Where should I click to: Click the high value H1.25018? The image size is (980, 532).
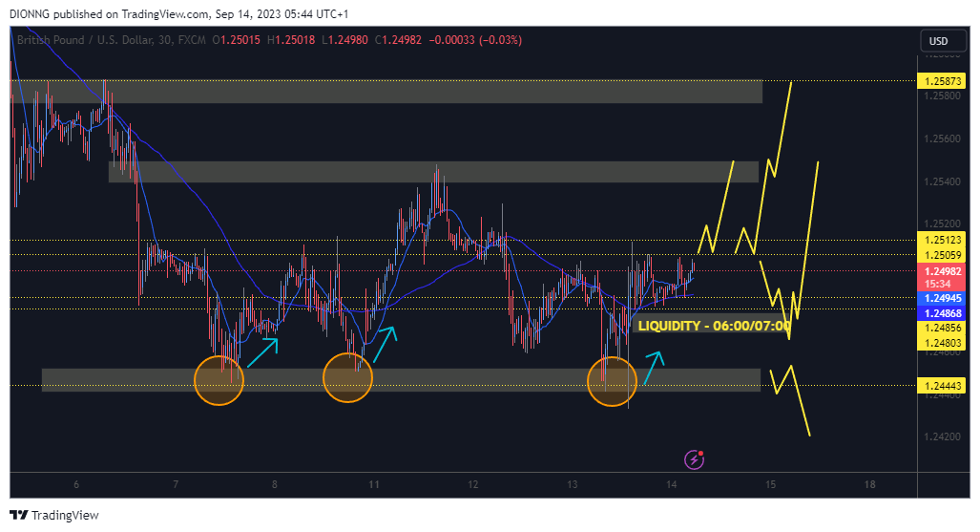291,40
